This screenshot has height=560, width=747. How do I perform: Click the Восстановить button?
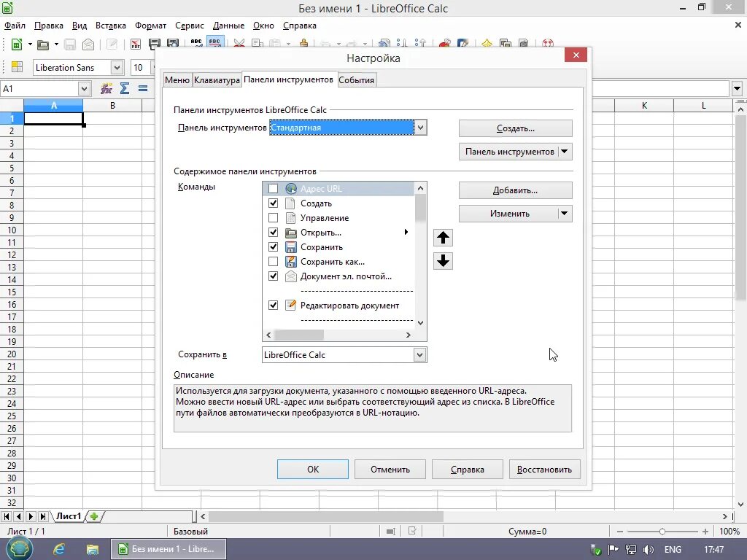544,469
